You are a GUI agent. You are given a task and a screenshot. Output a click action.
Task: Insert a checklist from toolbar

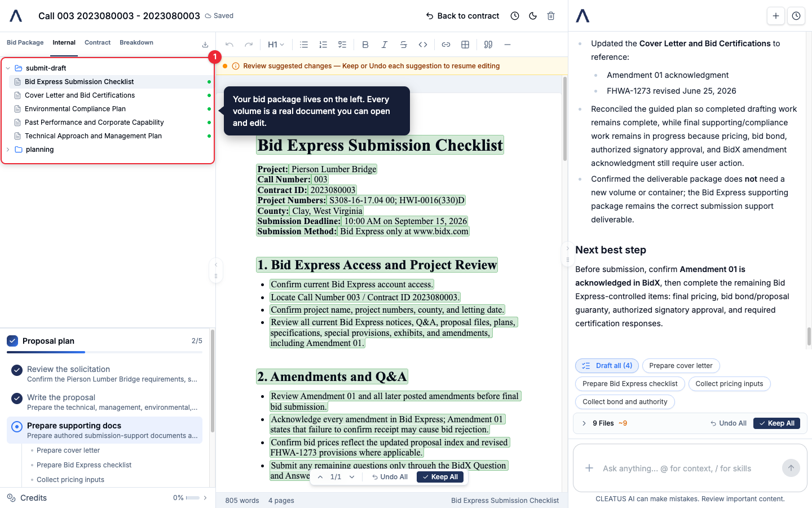(342, 45)
